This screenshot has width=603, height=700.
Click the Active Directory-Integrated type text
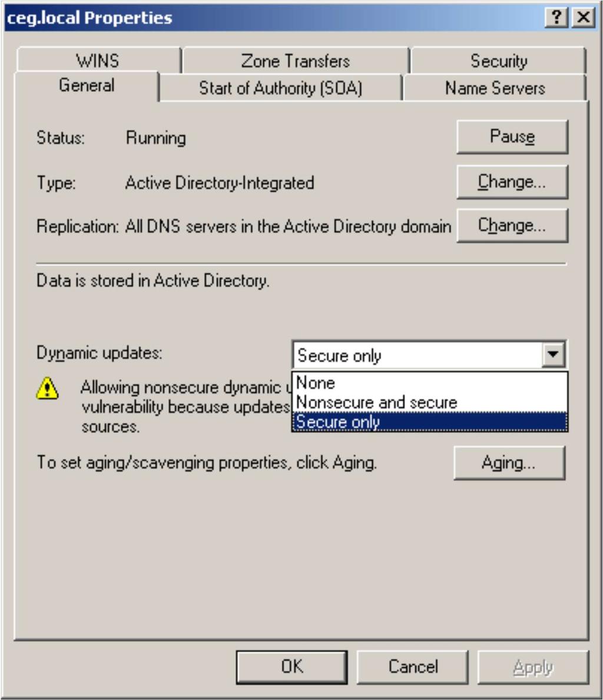tap(220, 183)
